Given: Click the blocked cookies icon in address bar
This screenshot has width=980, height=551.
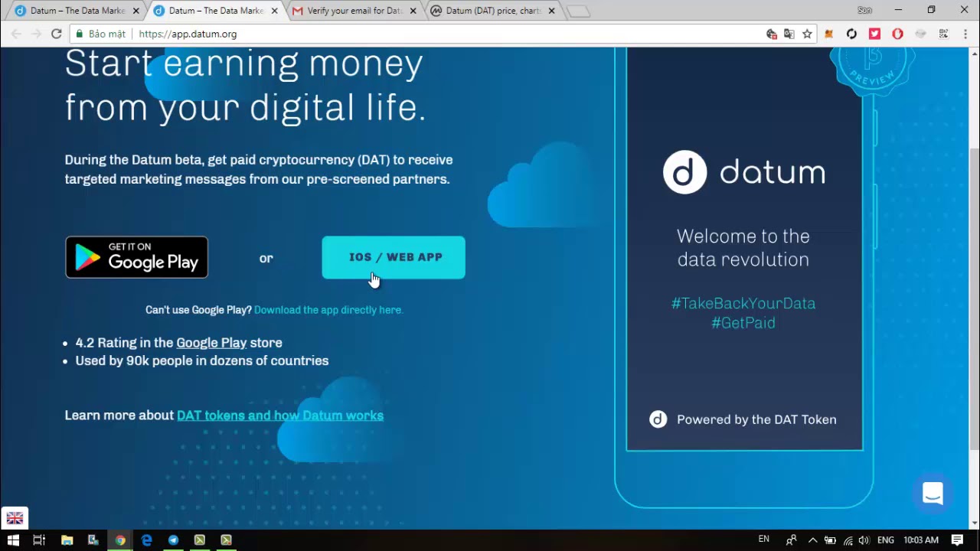Looking at the screenshot, I should tap(772, 34).
